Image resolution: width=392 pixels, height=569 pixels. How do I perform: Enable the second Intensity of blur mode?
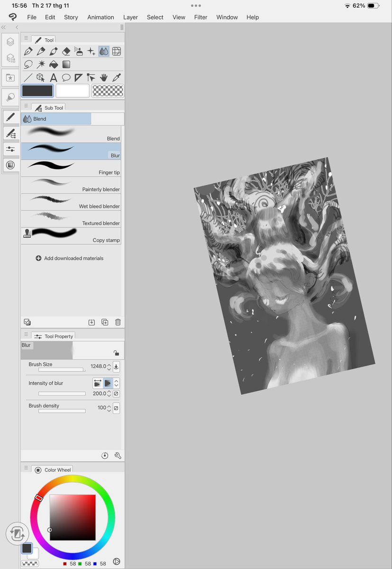click(109, 383)
